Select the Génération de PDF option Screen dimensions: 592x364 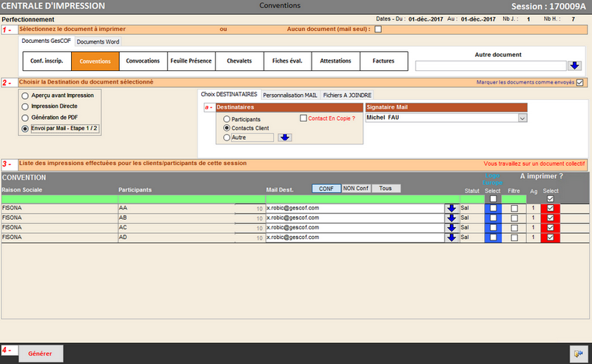(x=26, y=118)
